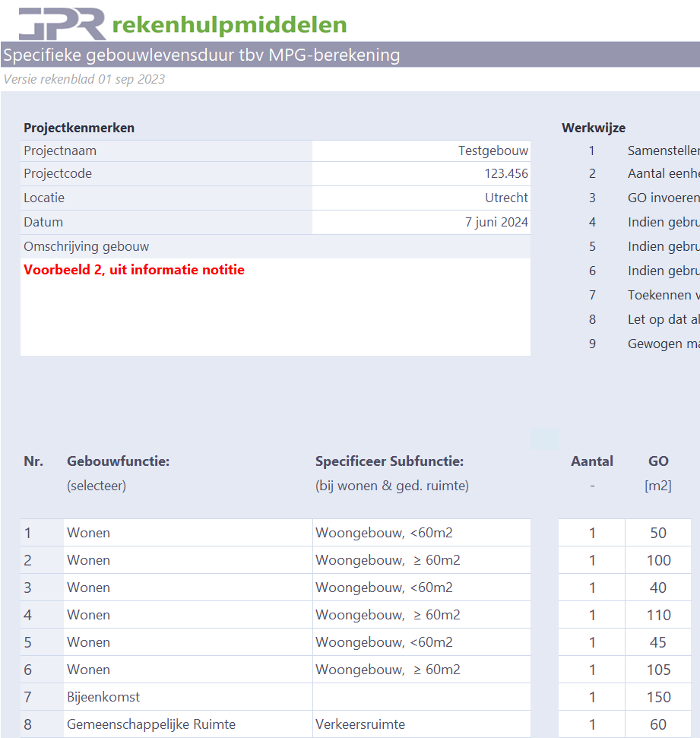Click the 'Specificeer Subfunctie:' column header
Image resolution: width=700 pixels, height=738 pixels.
pos(389,461)
